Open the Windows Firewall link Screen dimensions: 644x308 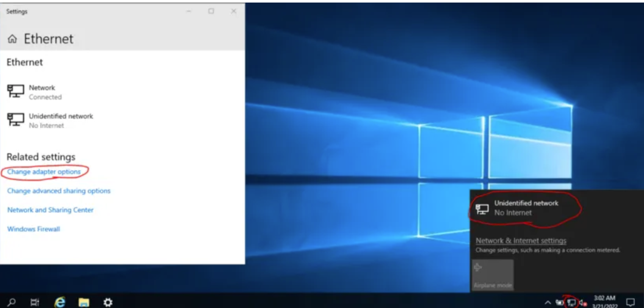[34, 229]
